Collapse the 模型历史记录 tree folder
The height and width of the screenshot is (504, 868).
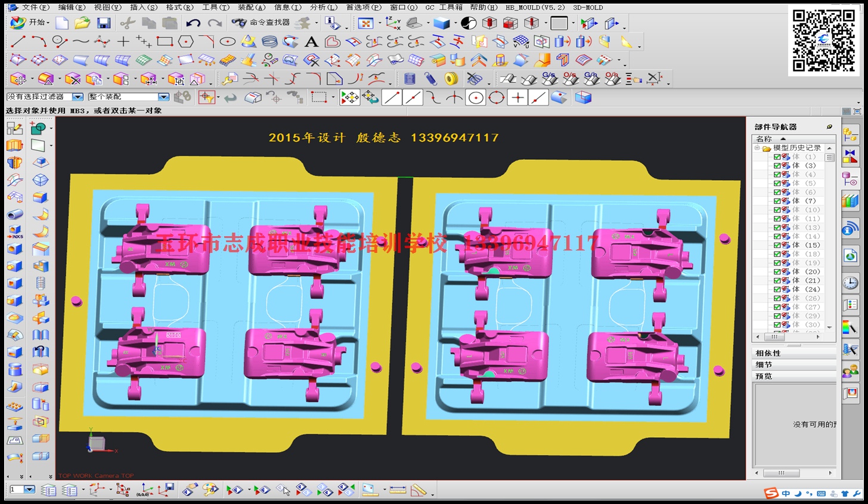(757, 148)
